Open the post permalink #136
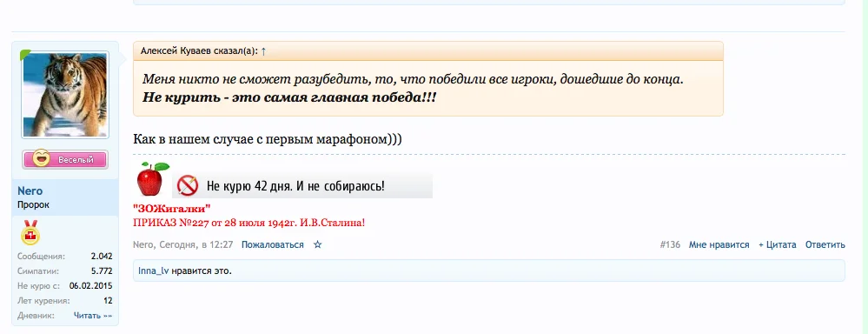This screenshot has width=868, height=334. tap(670, 244)
